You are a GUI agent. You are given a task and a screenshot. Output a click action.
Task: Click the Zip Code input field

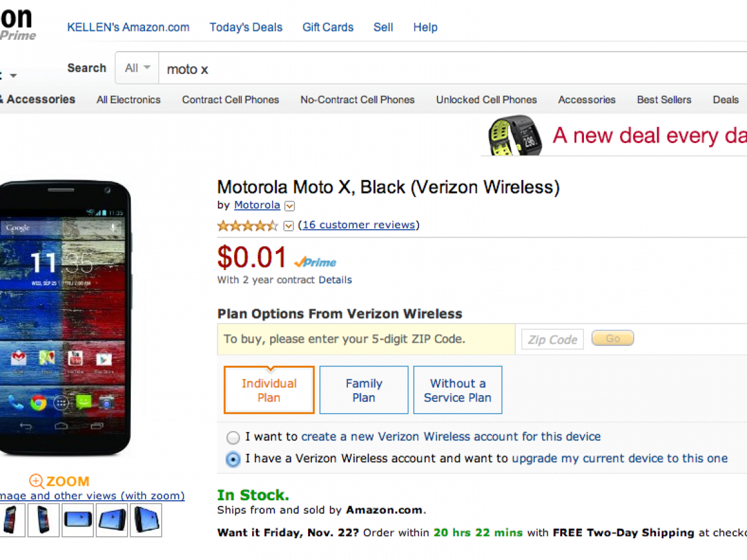pos(552,339)
